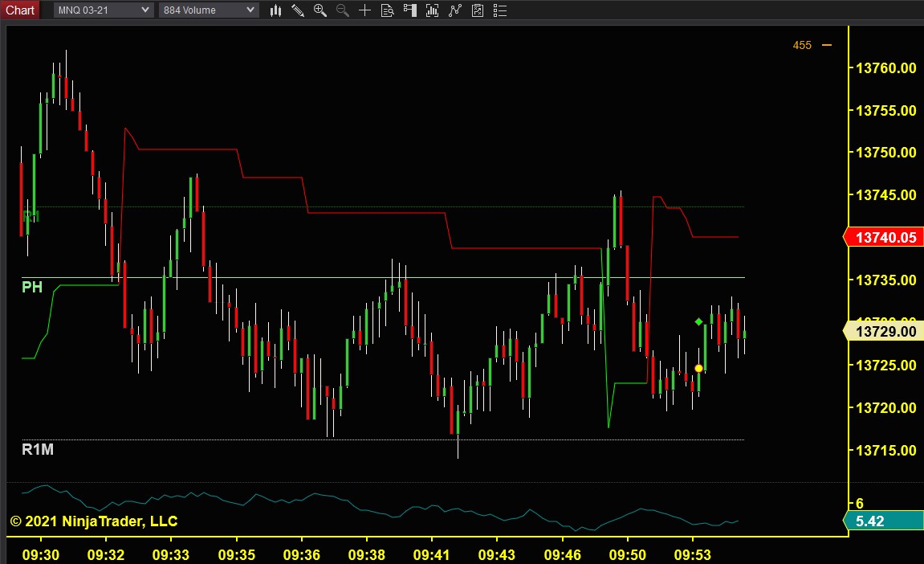Click the 09:36 time axis label
924x564 pixels.
301,554
